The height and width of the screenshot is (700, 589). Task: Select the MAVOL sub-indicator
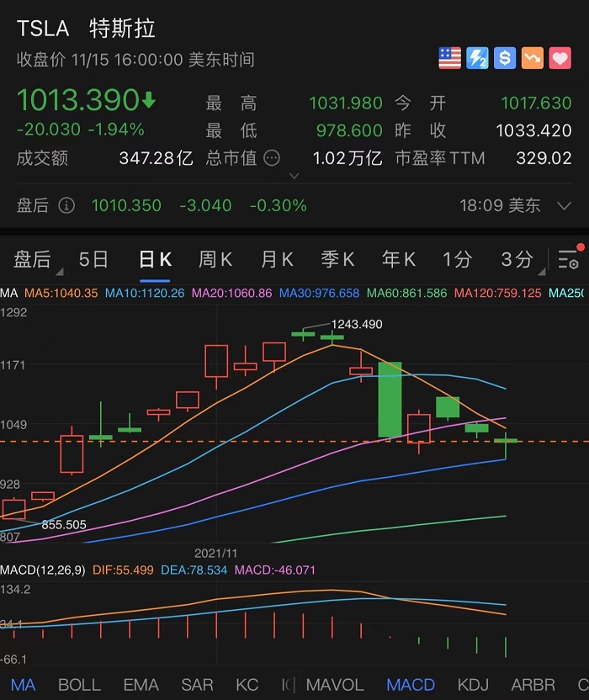click(335, 685)
